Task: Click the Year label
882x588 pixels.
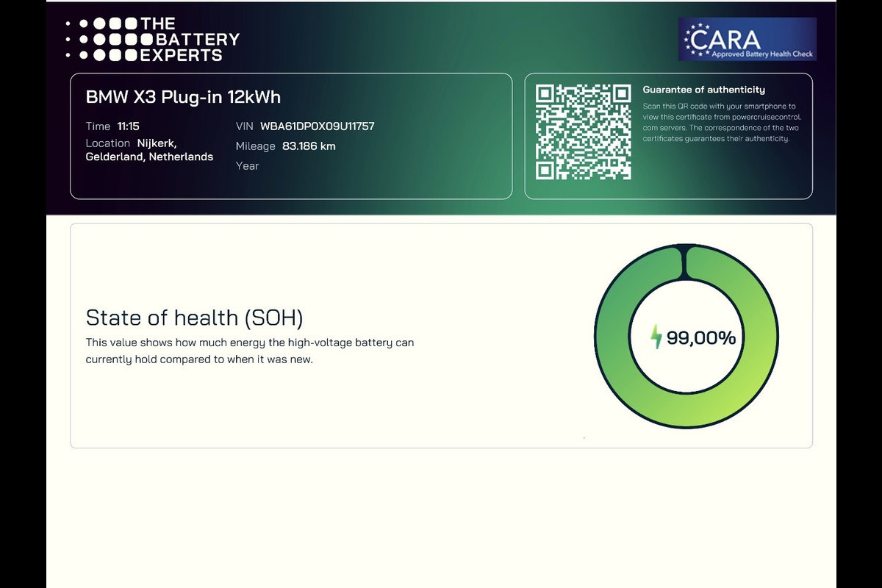Action: click(247, 166)
